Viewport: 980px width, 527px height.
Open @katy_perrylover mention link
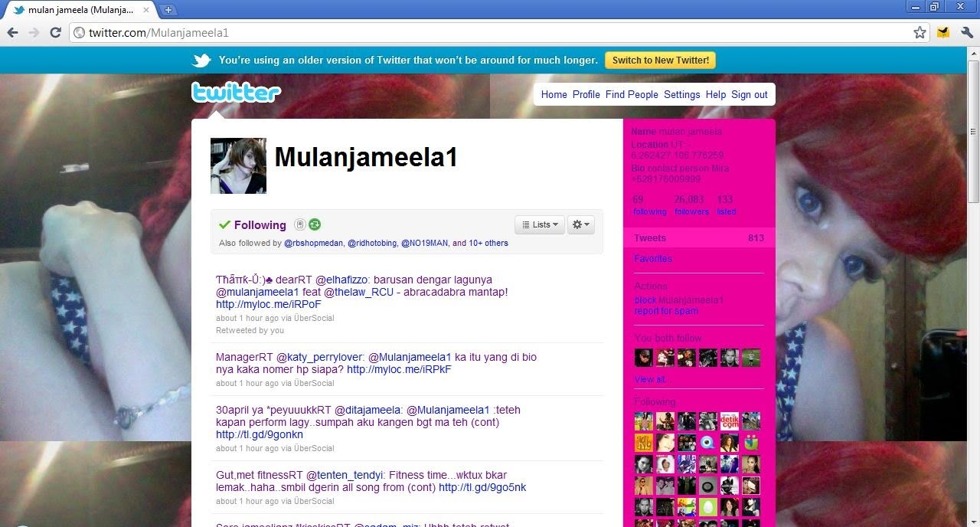(x=320, y=357)
